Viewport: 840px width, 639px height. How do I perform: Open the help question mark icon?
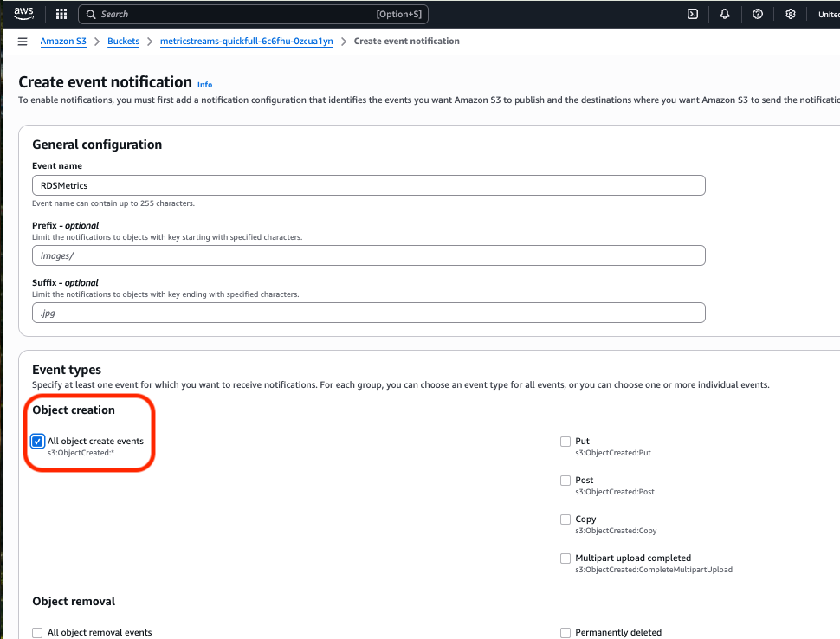pyautogui.click(x=758, y=14)
